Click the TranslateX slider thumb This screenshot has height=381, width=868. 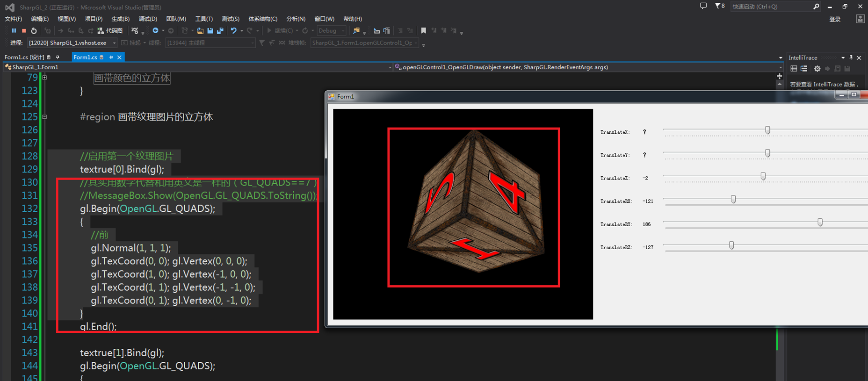(x=767, y=130)
